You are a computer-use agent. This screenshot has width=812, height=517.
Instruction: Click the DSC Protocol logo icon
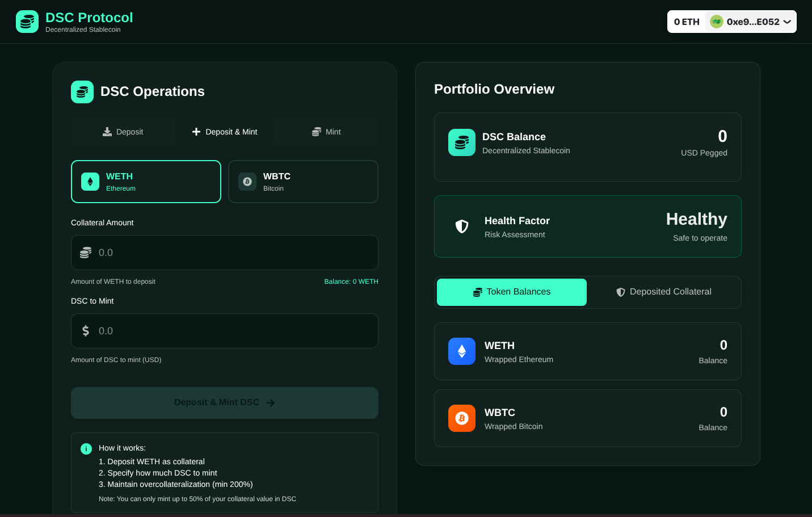tap(27, 22)
